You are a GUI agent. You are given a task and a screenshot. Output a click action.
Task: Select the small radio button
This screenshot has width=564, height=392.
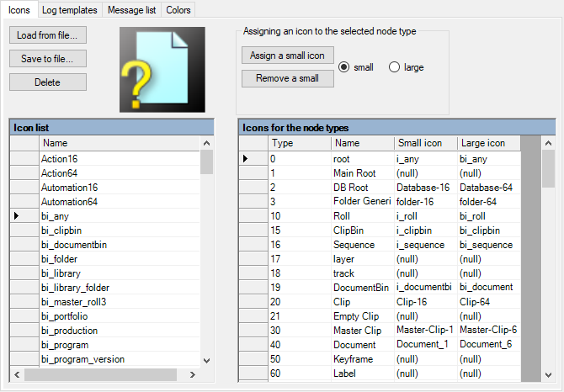(344, 67)
